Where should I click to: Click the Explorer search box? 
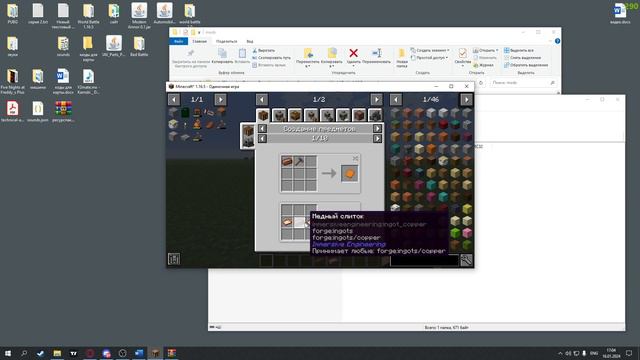click(524, 82)
